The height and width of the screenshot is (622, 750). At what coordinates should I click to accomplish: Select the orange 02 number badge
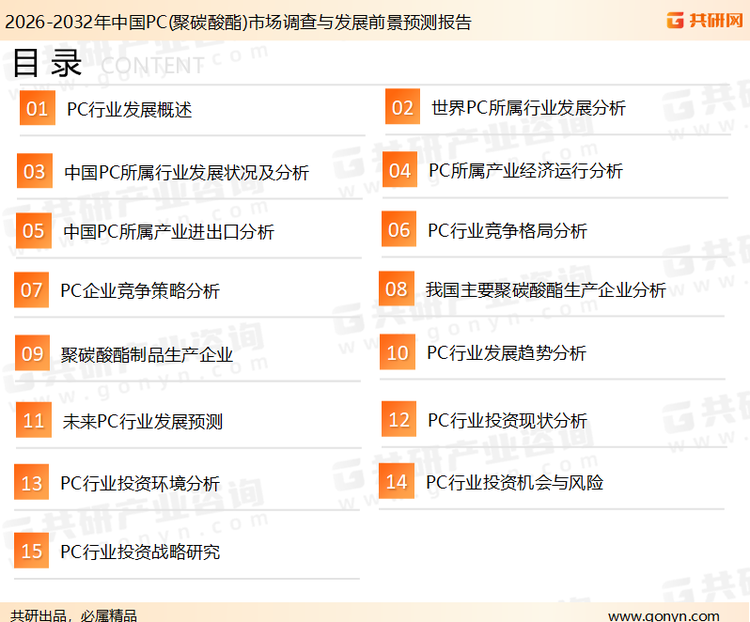pyautogui.click(x=403, y=107)
